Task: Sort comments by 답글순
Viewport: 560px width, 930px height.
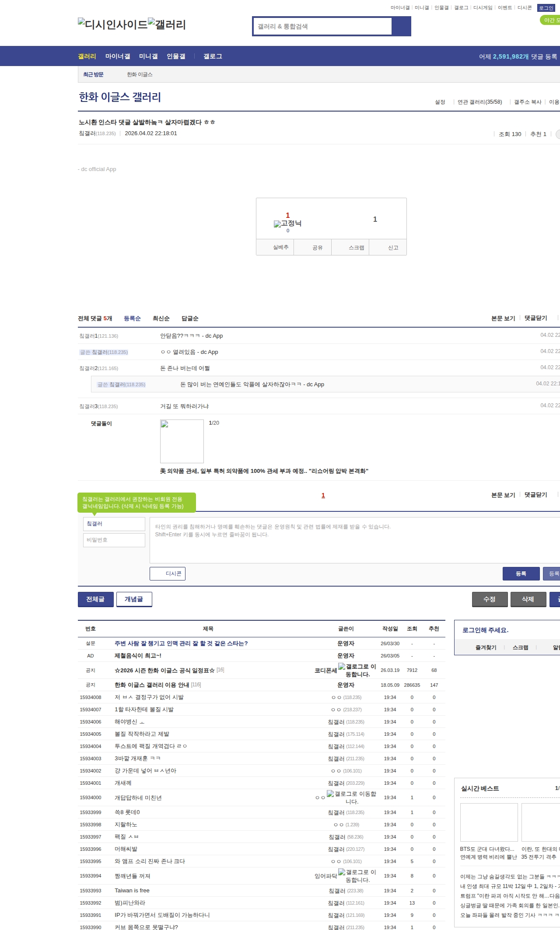Action: (x=190, y=318)
